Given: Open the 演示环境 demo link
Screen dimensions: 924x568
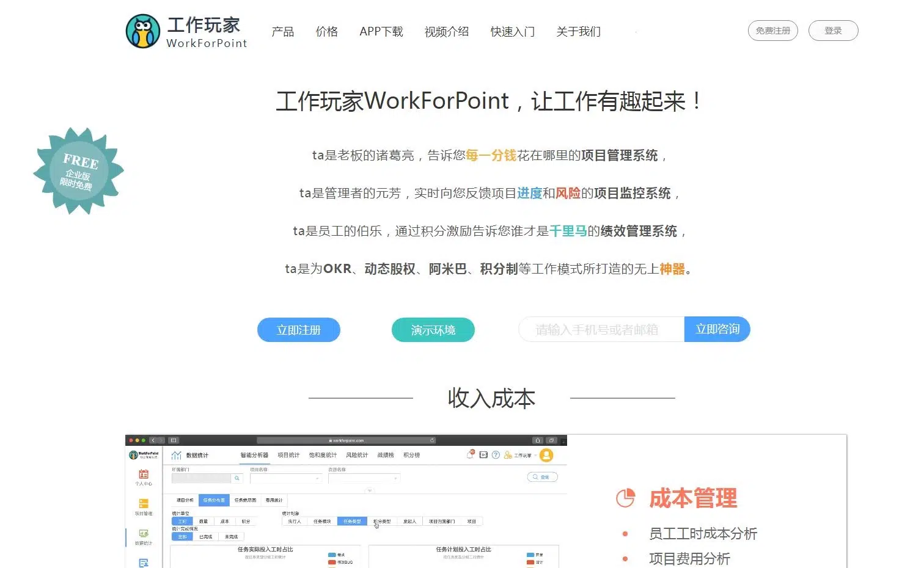Looking at the screenshot, I should (433, 330).
